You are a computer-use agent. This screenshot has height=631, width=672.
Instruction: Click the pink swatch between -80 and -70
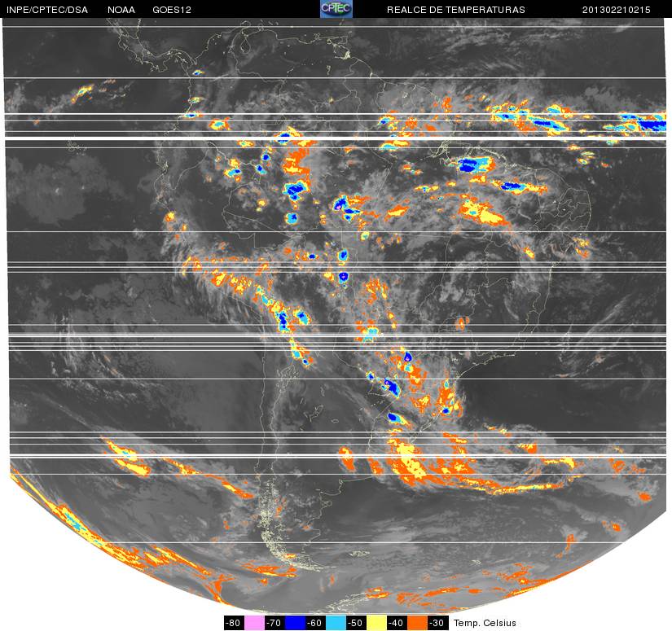[x=254, y=623]
